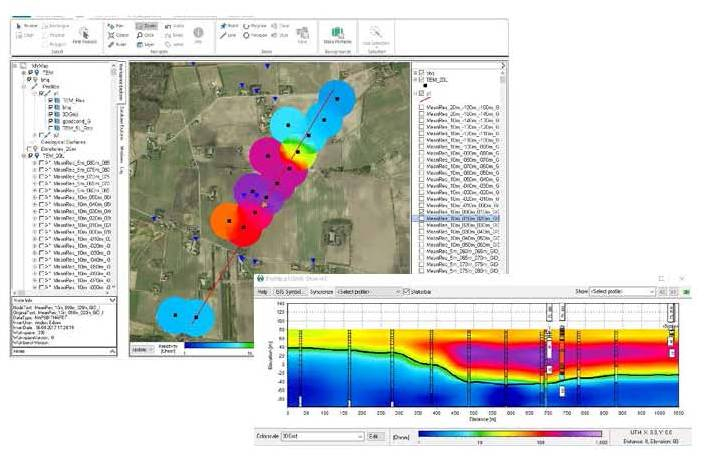Open the Log side tab
Viewport: 704px width, 456px height.
[122, 170]
